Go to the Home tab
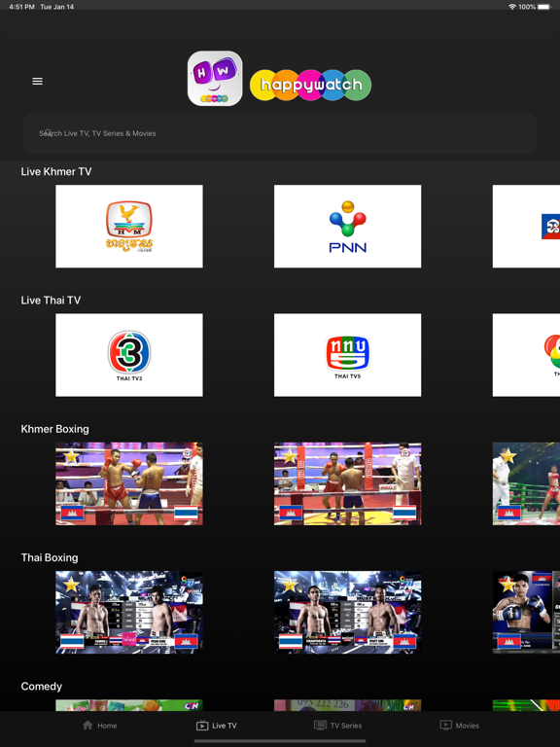 pos(99,726)
